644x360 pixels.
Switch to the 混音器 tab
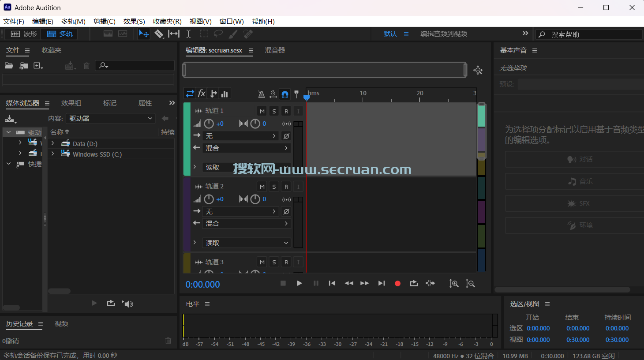coord(275,50)
